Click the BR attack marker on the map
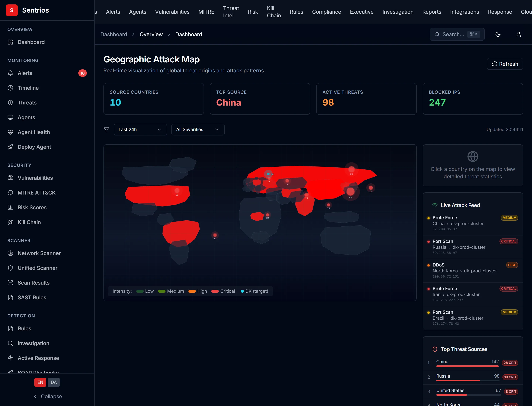This screenshot has width=532, height=406. [215, 235]
